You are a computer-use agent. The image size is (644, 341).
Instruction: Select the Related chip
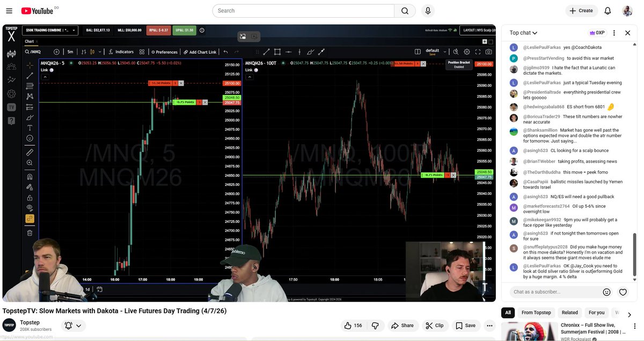point(570,313)
